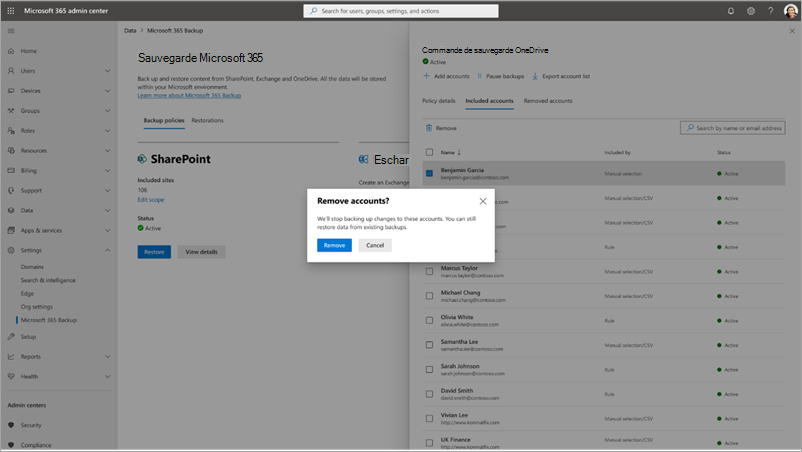
Task: Click the View details button
Action: click(201, 252)
